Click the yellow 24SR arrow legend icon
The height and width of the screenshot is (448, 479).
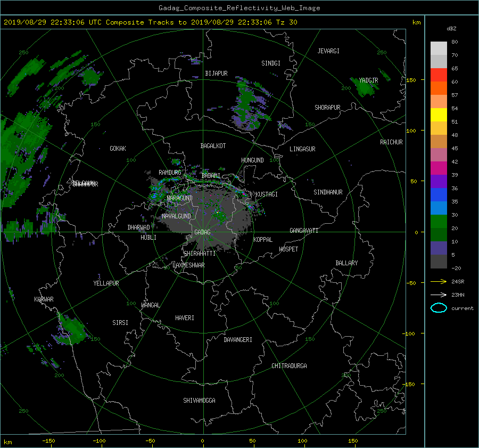pyautogui.click(x=439, y=281)
